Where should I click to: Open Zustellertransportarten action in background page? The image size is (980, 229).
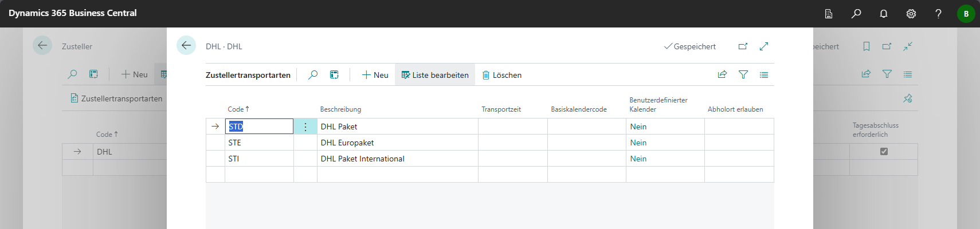point(116,98)
